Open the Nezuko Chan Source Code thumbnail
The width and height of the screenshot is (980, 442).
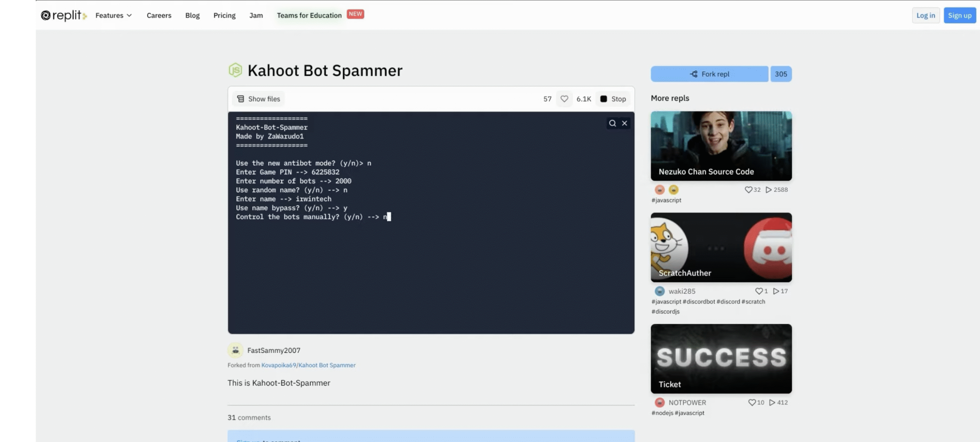[721, 146]
